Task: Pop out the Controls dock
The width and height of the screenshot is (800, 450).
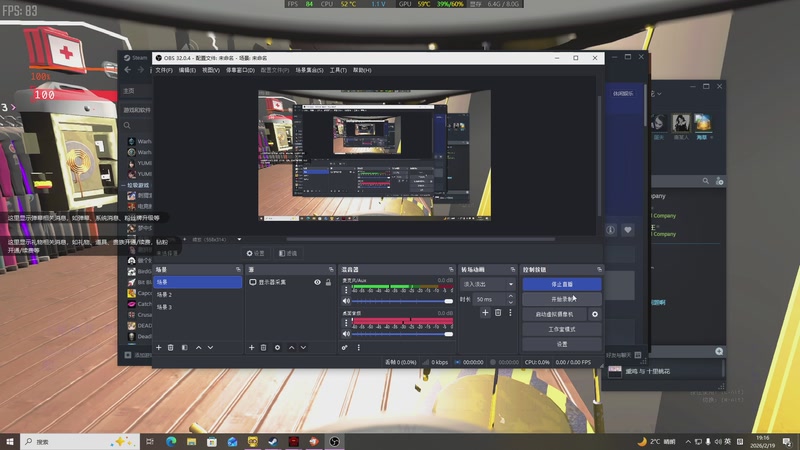Action: click(599, 269)
